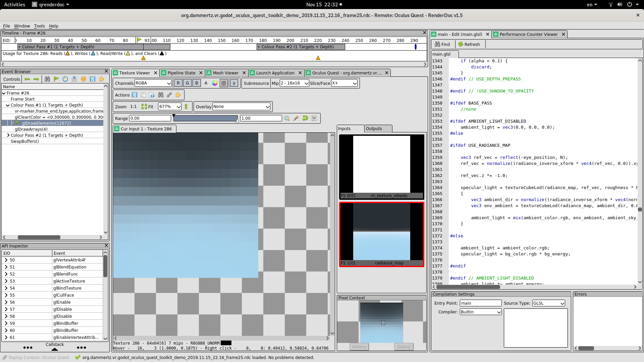This screenshot has height=362, width=644.
Task: Click the range histogram slider bar
Action: click(205, 118)
